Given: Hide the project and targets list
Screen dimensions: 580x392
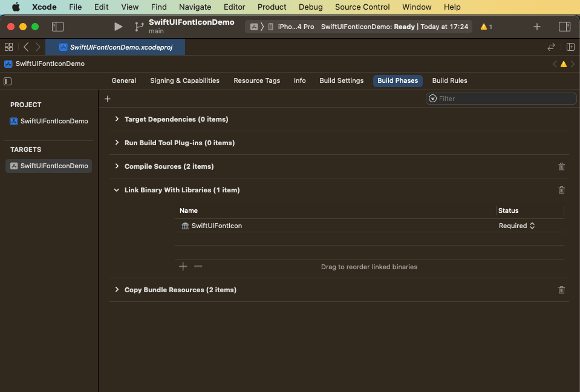Looking at the screenshot, I should (7, 81).
